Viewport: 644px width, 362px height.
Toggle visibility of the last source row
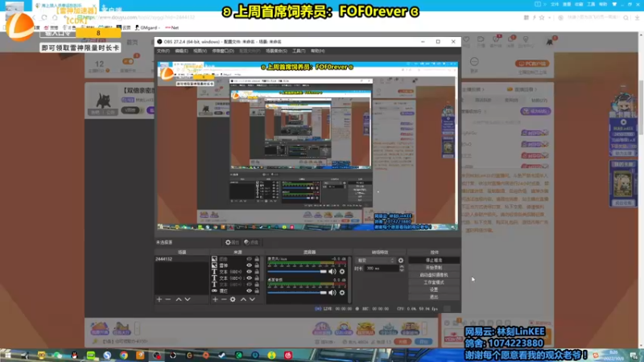(249, 290)
